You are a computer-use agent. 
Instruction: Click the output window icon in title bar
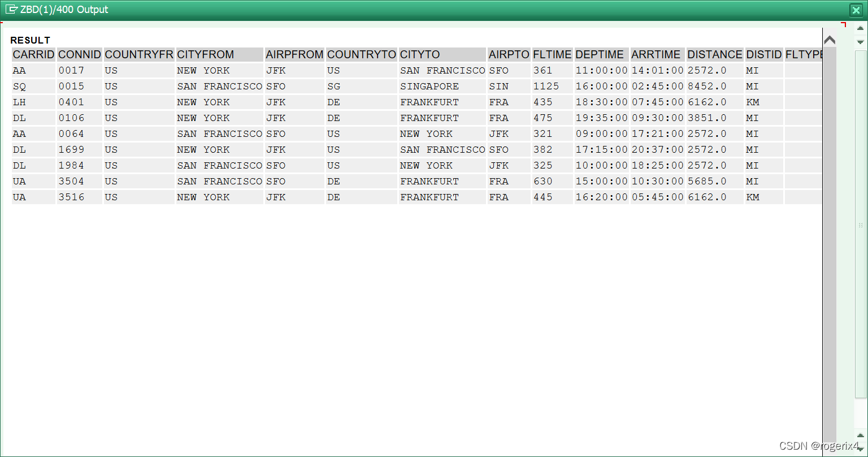tap(11, 10)
